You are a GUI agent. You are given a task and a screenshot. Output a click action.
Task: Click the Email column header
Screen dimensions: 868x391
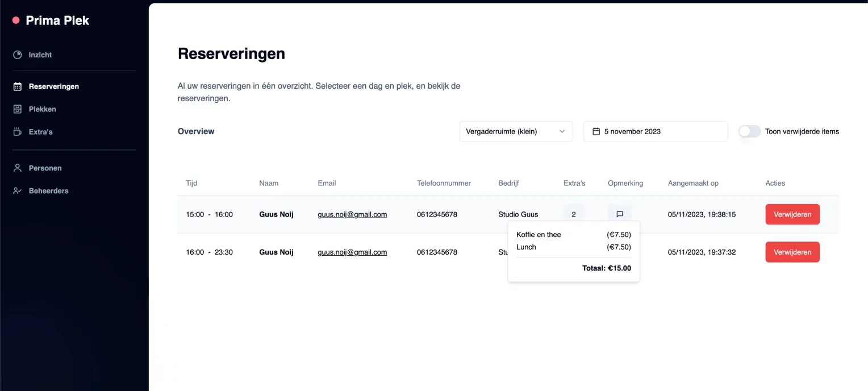[327, 183]
